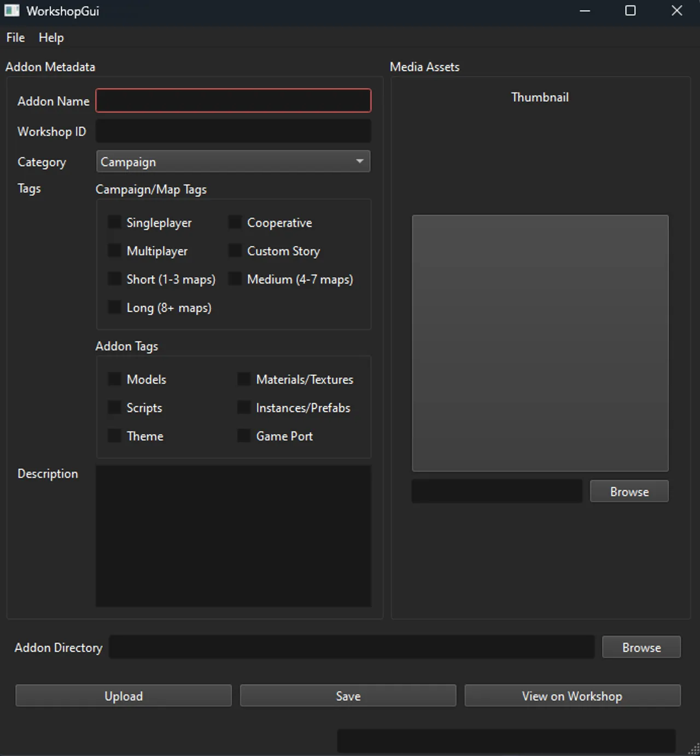The width and height of the screenshot is (700, 756).
Task: Click the Upload button
Action: 124,695
